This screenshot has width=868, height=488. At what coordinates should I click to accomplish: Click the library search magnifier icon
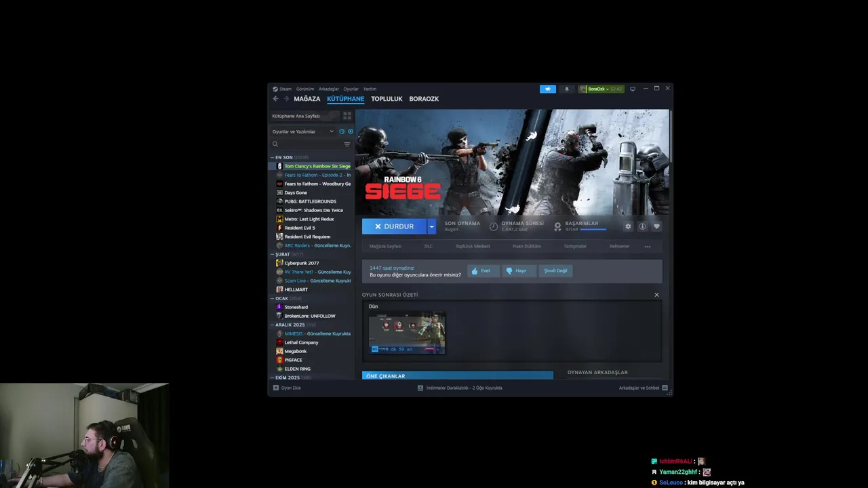[275, 144]
